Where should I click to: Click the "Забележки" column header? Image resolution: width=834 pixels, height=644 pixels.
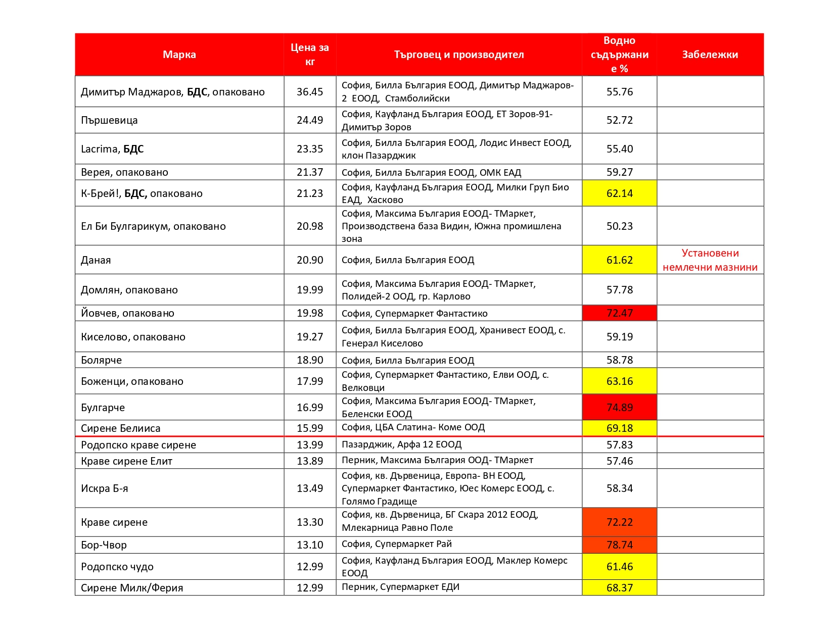coord(710,55)
